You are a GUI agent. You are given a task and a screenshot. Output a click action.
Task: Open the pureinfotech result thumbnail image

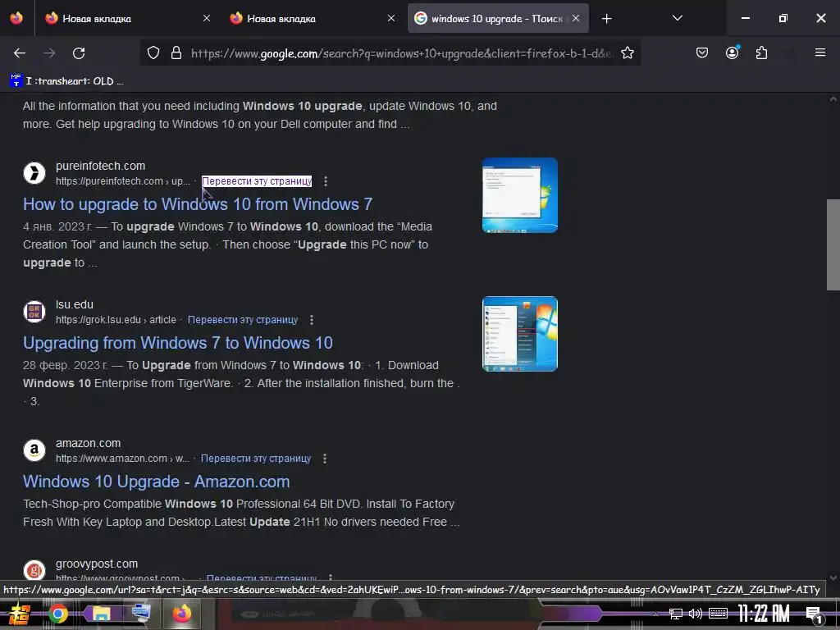[x=519, y=195]
